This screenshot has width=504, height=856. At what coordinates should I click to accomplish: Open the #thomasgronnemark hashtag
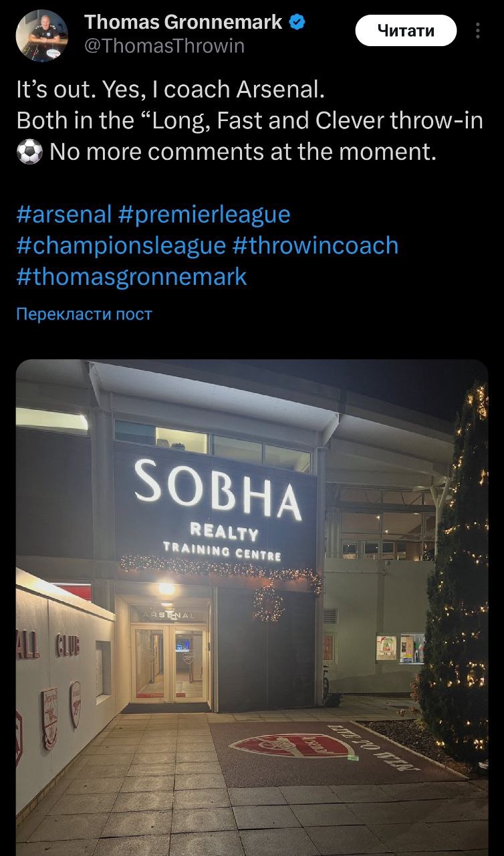click(x=132, y=276)
